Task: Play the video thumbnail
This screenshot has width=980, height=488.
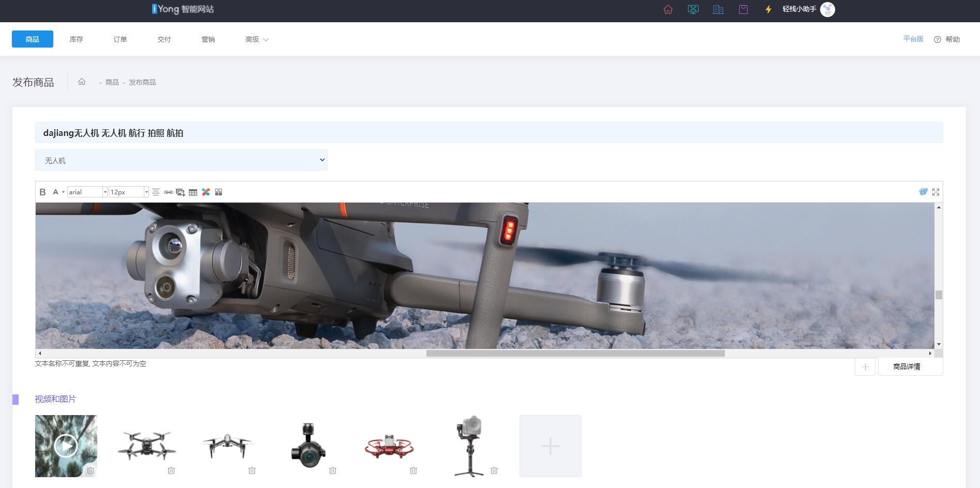Action: click(x=66, y=446)
